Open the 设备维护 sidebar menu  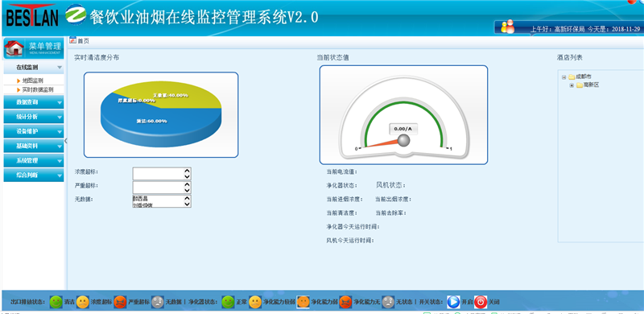point(34,131)
